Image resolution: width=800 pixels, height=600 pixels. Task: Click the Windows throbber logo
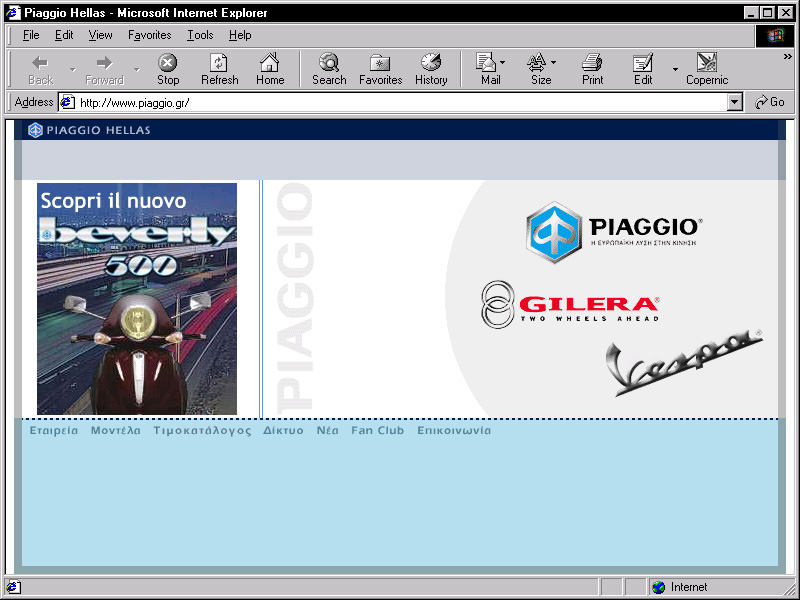(x=774, y=35)
